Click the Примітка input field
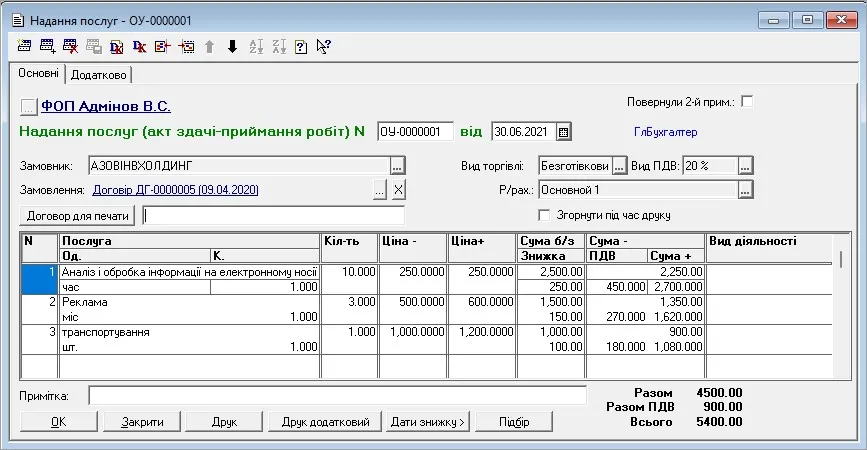 coord(337,395)
